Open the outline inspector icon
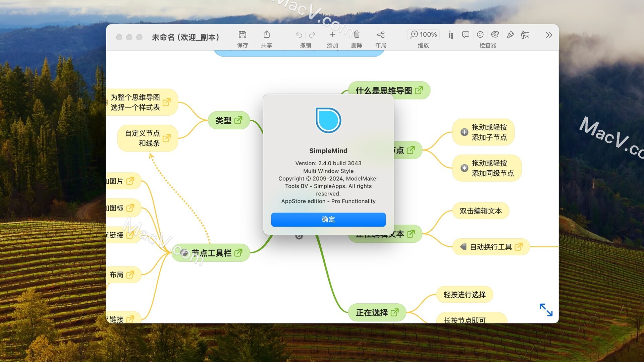 451,35
